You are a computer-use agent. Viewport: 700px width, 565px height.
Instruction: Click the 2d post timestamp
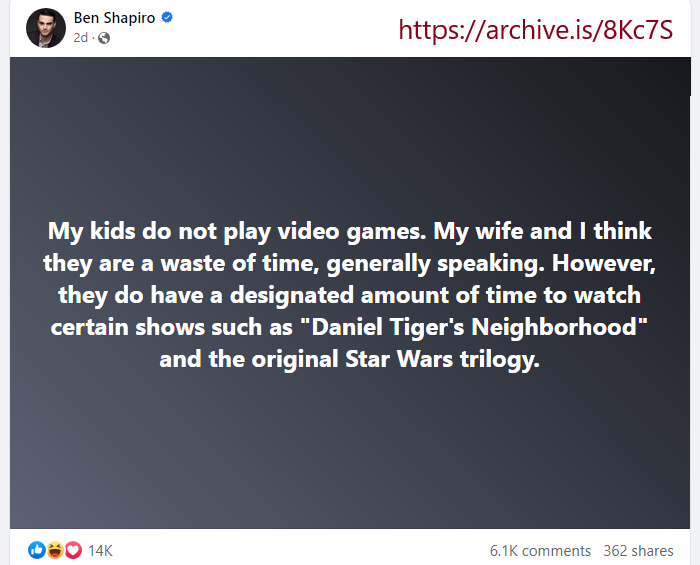[80, 38]
